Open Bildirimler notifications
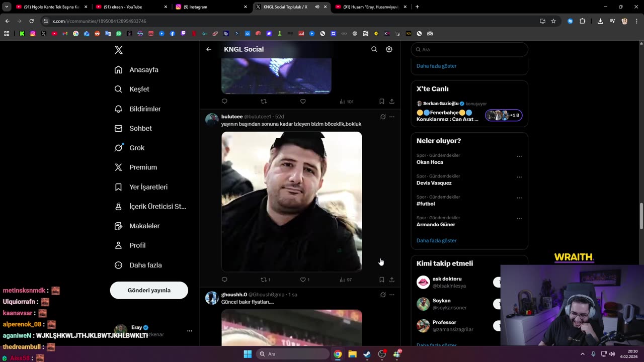This screenshot has height=362, width=644. coord(137,109)
